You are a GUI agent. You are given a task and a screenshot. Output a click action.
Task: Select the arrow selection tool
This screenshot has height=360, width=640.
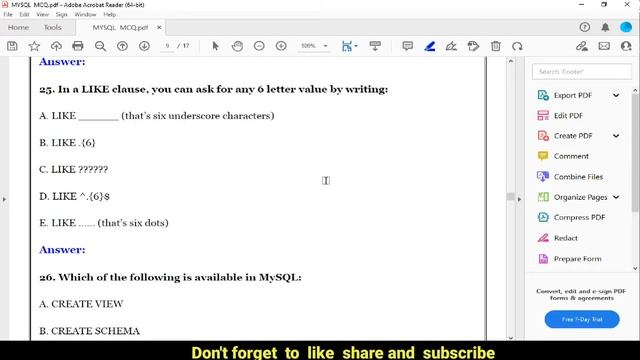[216, 46]
